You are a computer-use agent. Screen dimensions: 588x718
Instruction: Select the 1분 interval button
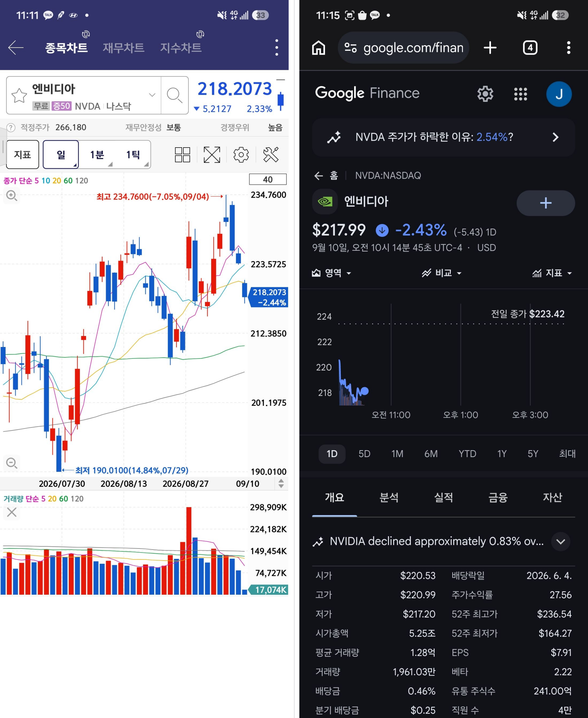pos(97,155)
